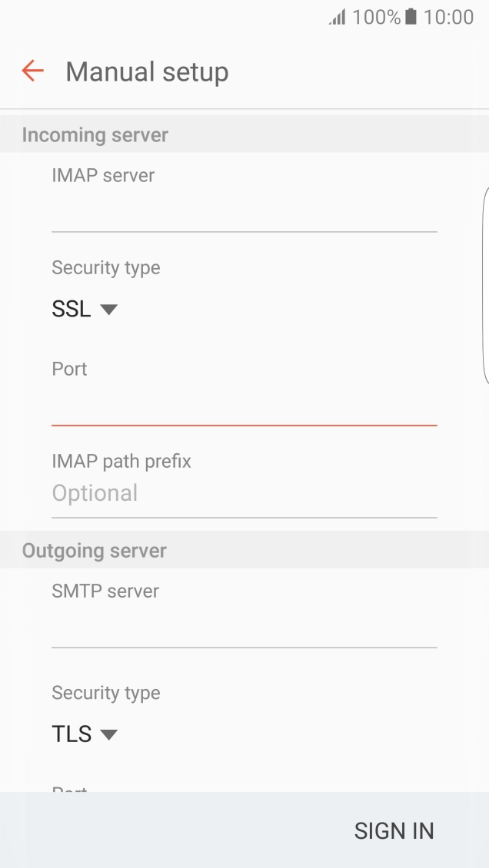
Task: Tap the 10:00 clock in status bar
Action: pyautogui.click(x=448, y=17)
